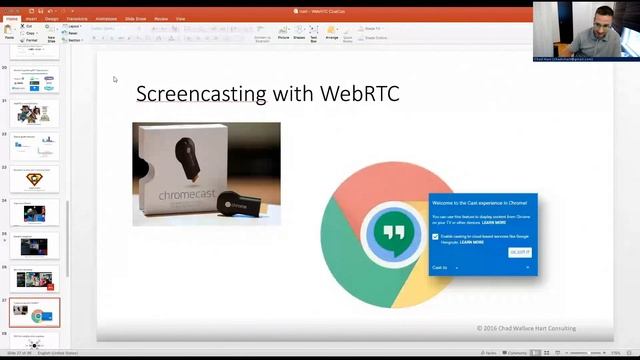Open the Slide Show tab
The image size is (640, 360).
pos(136,19)
